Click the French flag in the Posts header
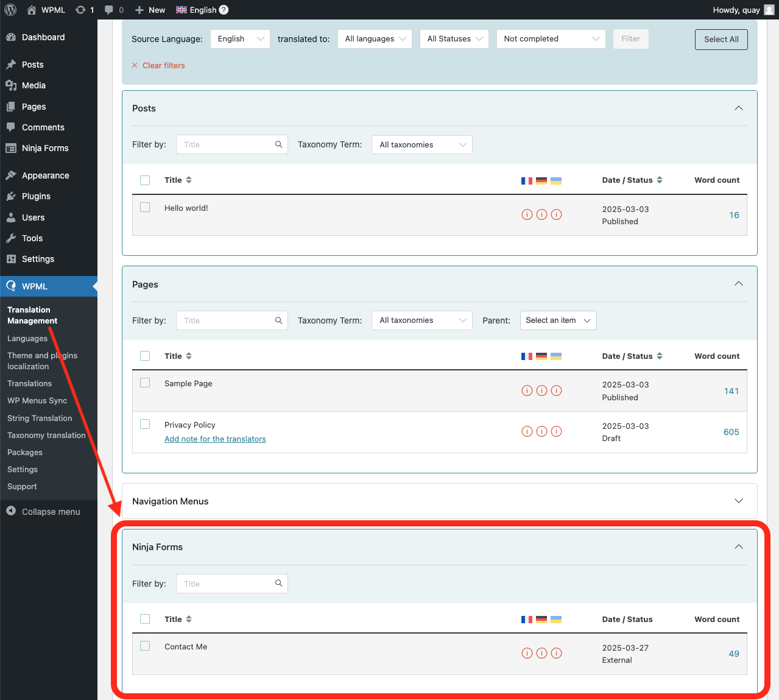This screenshot has height=700, width=779. click(x=526, y=180)
